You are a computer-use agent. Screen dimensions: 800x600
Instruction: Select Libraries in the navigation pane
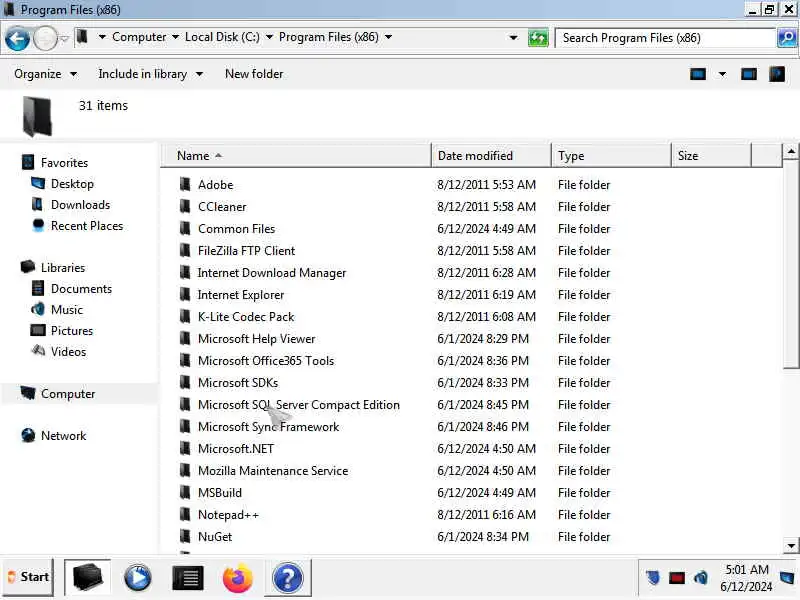(63, 267)
